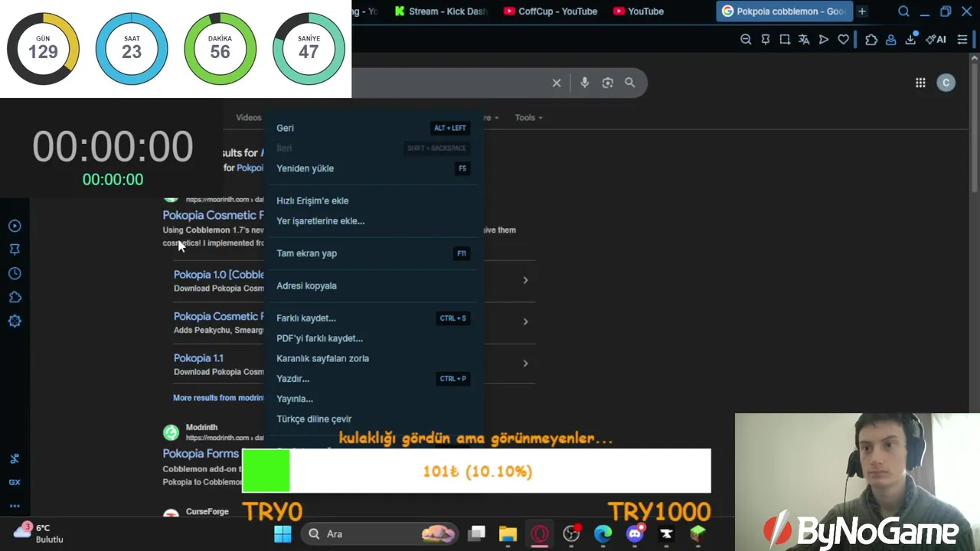
Task: Select Geri in the context menu
Action: click(x=374, y=128)
